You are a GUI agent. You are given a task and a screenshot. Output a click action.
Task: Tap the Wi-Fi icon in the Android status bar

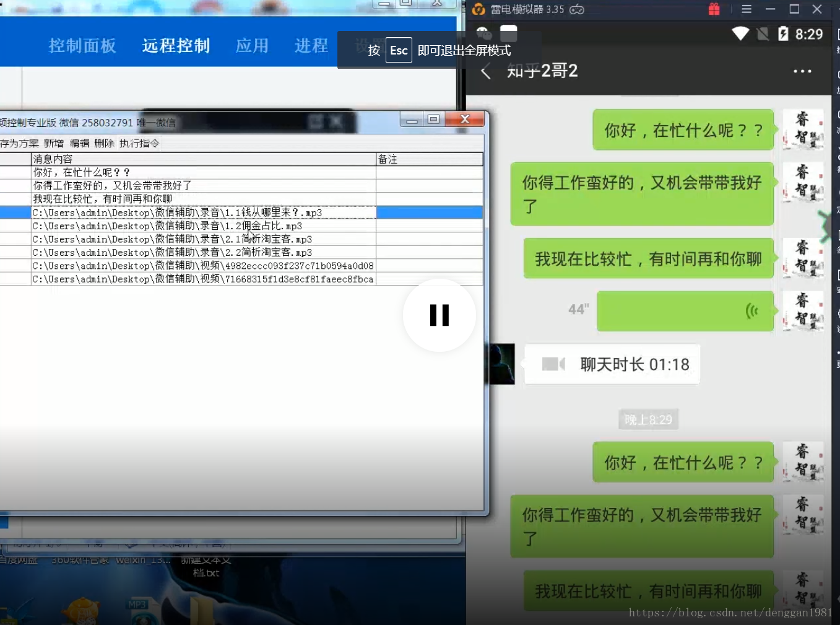[740, 33]
